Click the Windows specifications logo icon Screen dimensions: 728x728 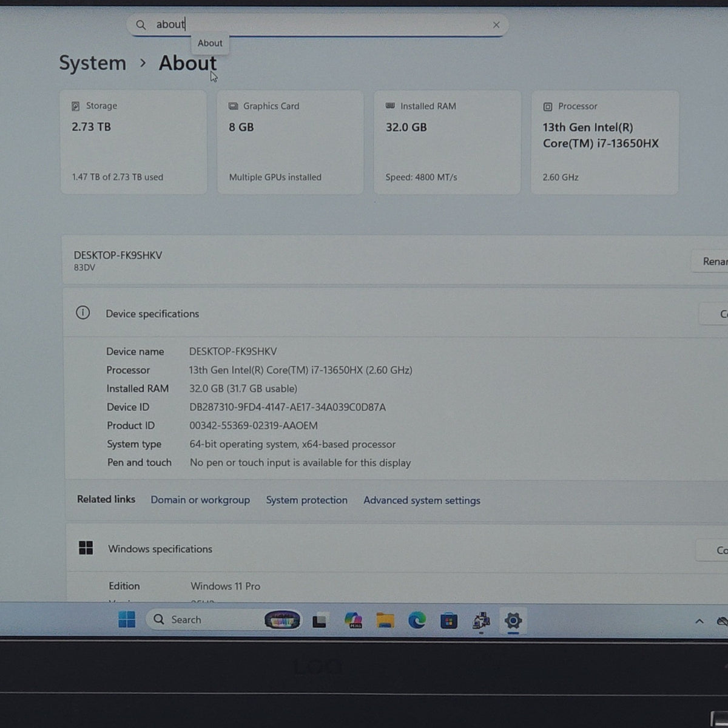pyautogui.click(x=86, y=548)
